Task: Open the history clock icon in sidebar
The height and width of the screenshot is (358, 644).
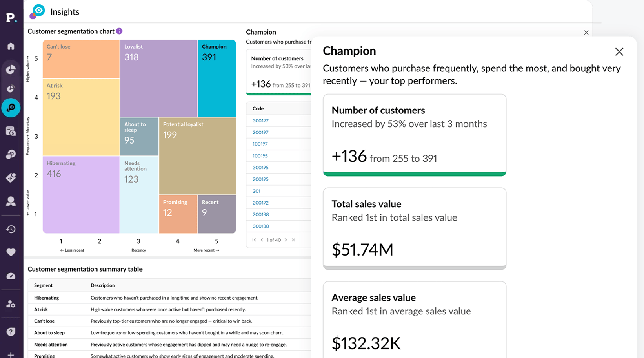Action: [11, 229]
